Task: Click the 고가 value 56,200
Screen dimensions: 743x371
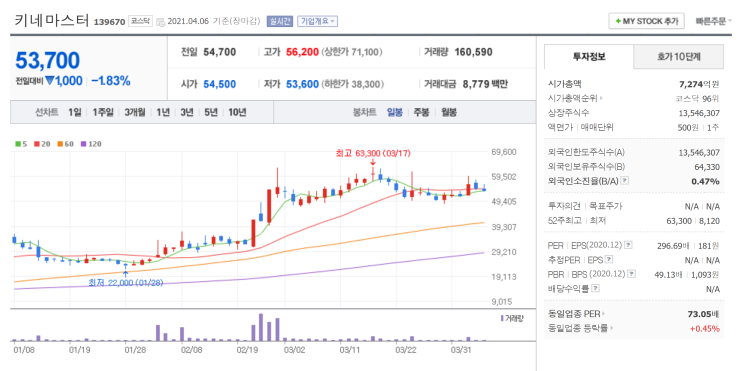Action: click(x=302, y=52)
